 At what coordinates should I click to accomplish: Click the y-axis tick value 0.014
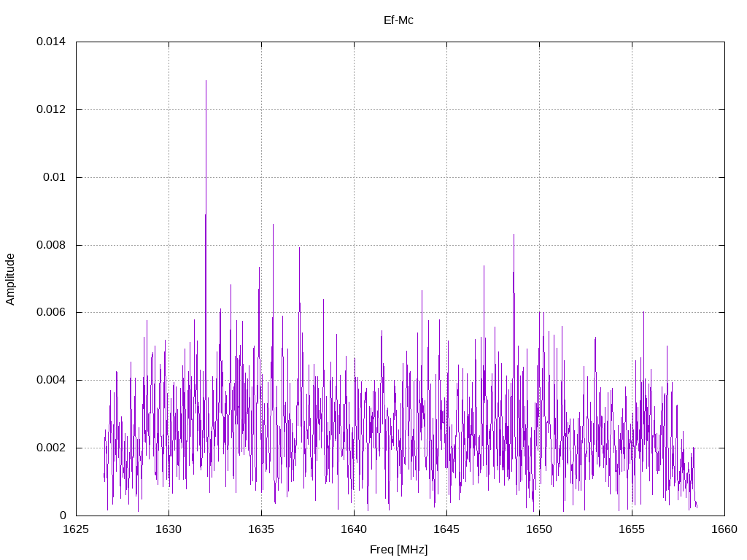(x=51, y=42)
